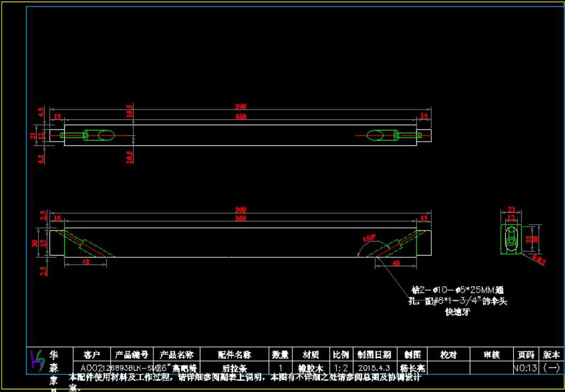Select the 150° angle dimension
565x392 pixels.
coord(368,238)
